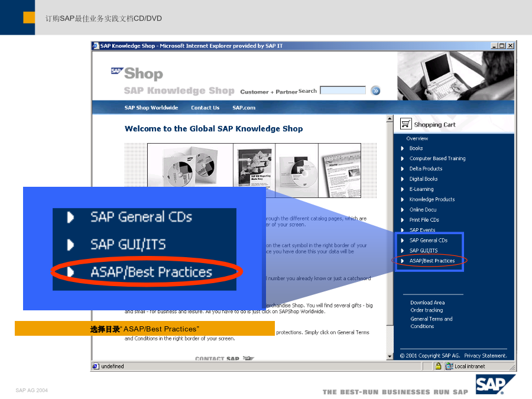The height and width of the screenshot is (399, 532).
Task: Click the 'undefined' status bar text
Action: [x=112, y=366]
